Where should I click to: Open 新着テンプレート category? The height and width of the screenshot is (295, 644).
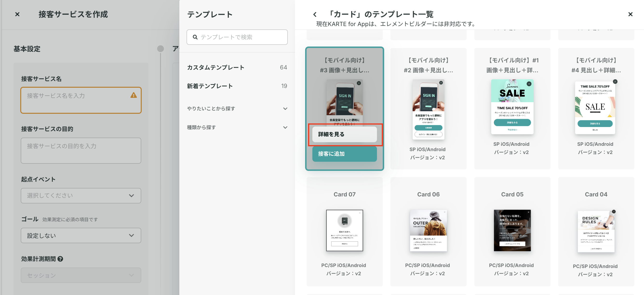210,86
